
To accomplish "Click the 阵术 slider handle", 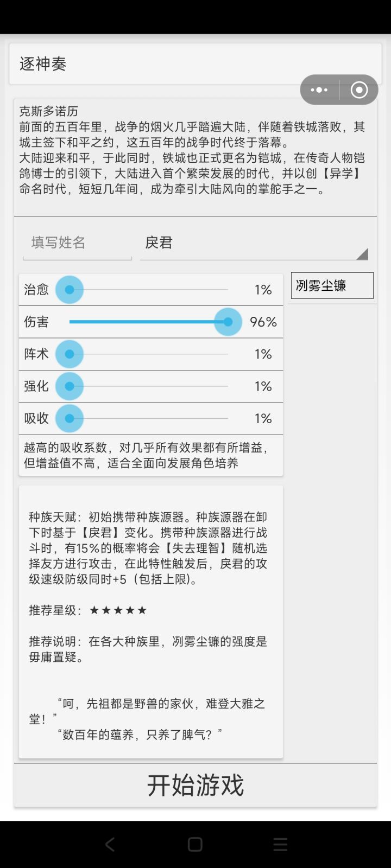I will tap(70, 354).
